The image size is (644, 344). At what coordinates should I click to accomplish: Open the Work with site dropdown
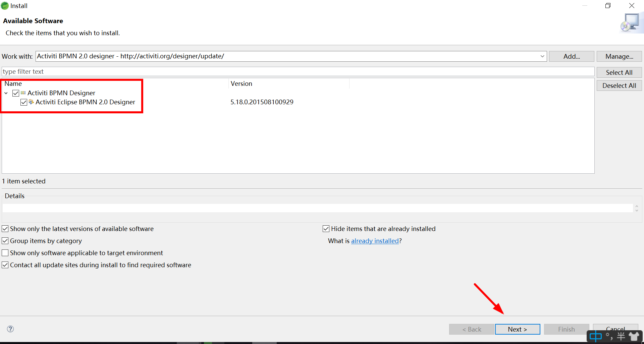pos(542,56)
